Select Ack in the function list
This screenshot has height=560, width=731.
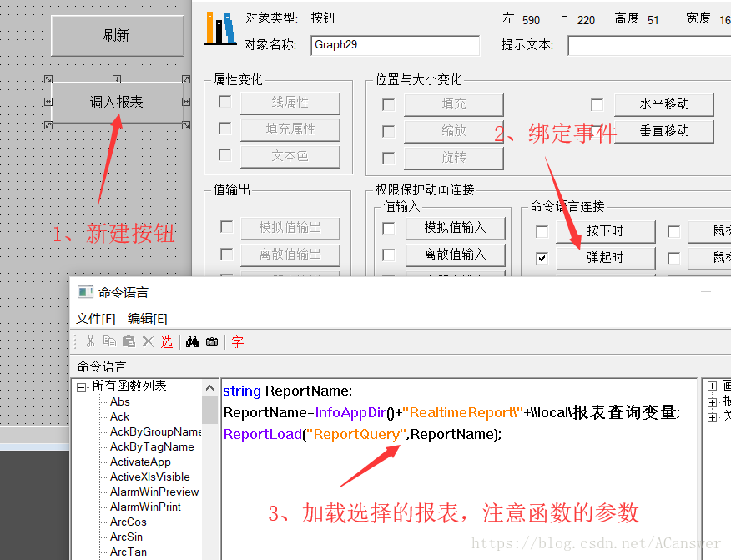[120, 416]
